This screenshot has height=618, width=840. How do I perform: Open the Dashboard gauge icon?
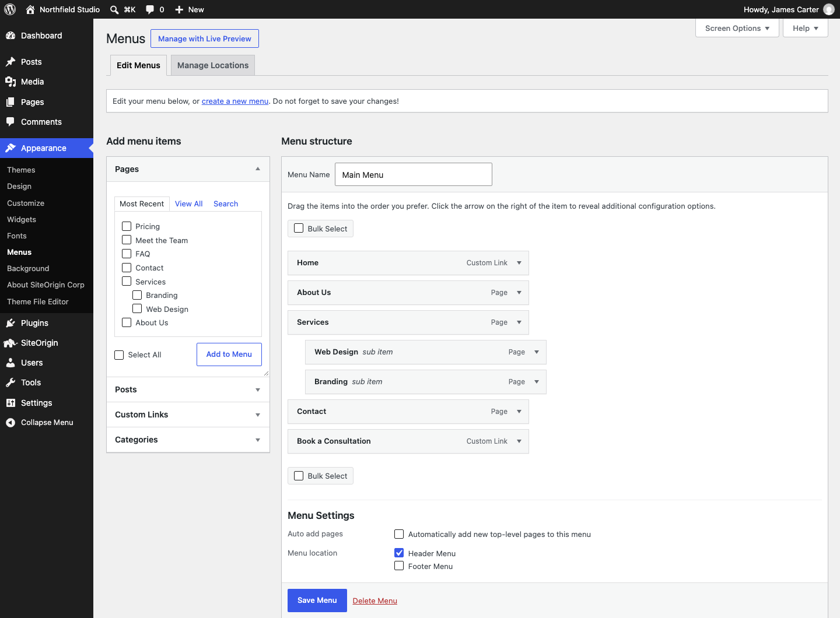pyautogui.click(x=10, y=36)
